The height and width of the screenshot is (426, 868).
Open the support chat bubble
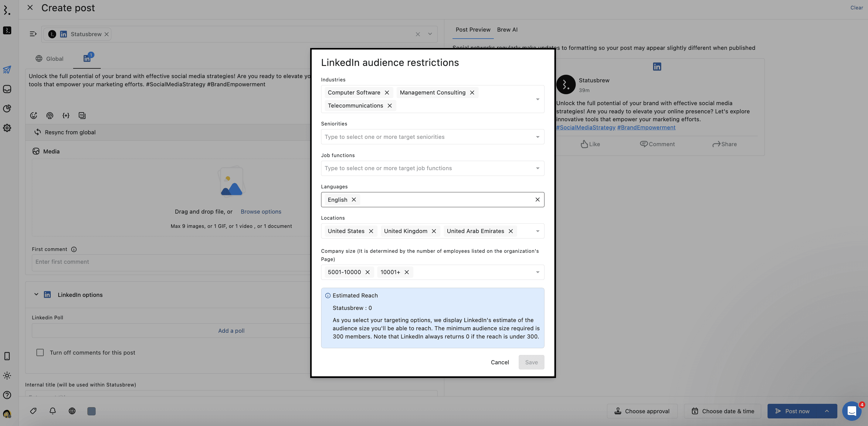coord(852,411)
